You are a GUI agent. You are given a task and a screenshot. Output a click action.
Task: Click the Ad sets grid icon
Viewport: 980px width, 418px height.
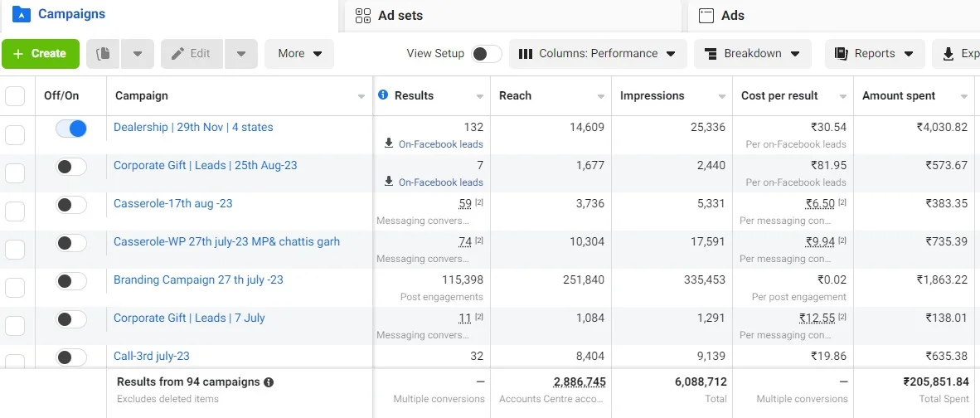point(362,15)
